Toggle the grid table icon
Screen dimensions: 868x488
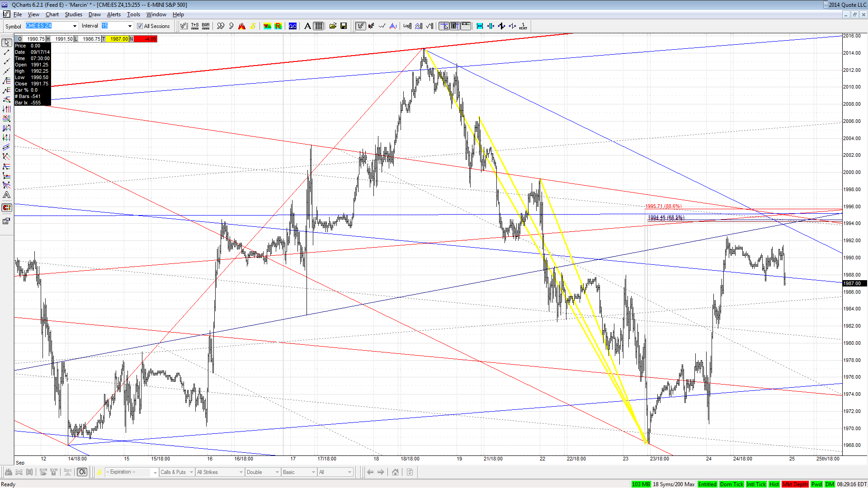319,26
